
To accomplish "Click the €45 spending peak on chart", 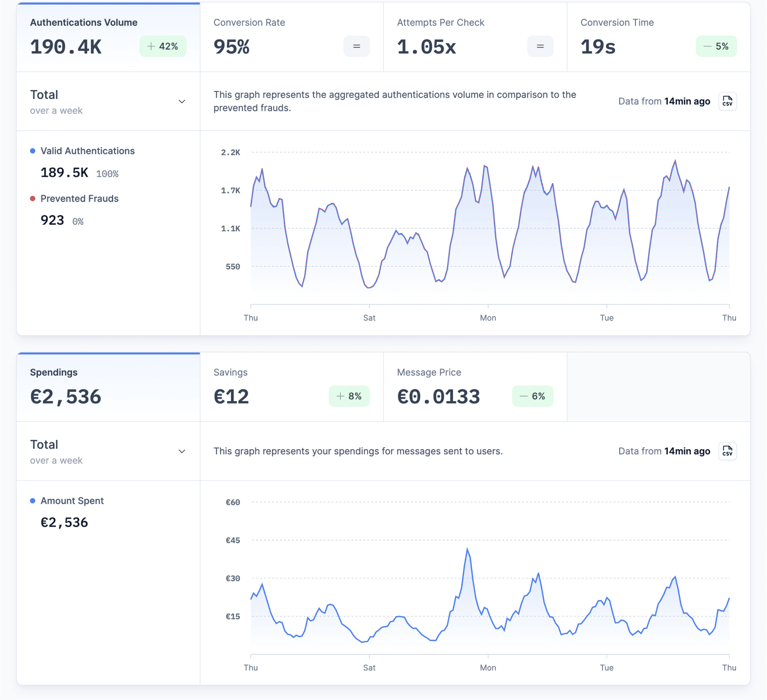I will coord(467,549).
